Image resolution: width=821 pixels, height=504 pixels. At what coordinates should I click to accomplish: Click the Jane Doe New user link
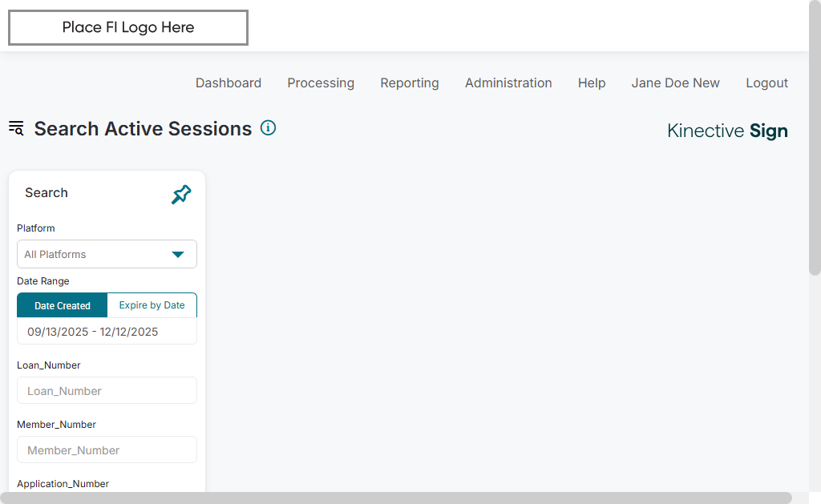point(675,83)
